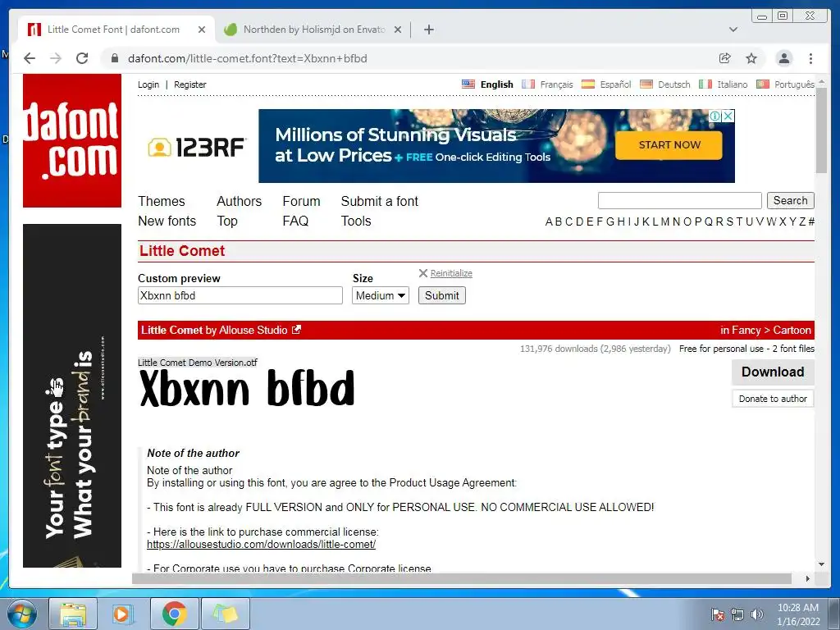Open the Themes menu
Viewport: 840px width, 630px height.
[162, 202]
